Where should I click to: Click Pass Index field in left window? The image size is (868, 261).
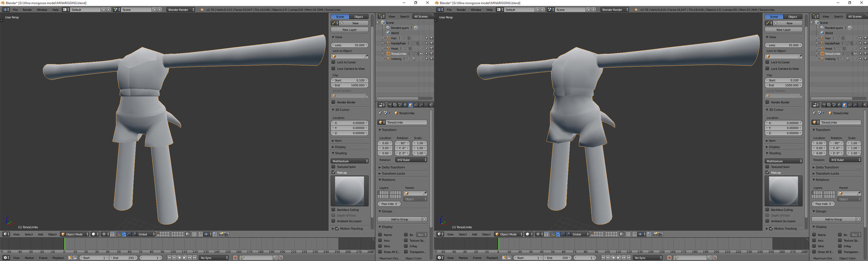coord(389,204)
